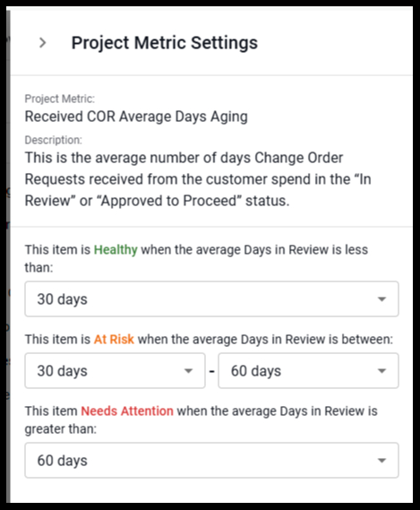The width and height of the screenshot is (420, 510).
Task: Click the arrow on the Healthy threshold dropdown
Action: click(381, 298)
